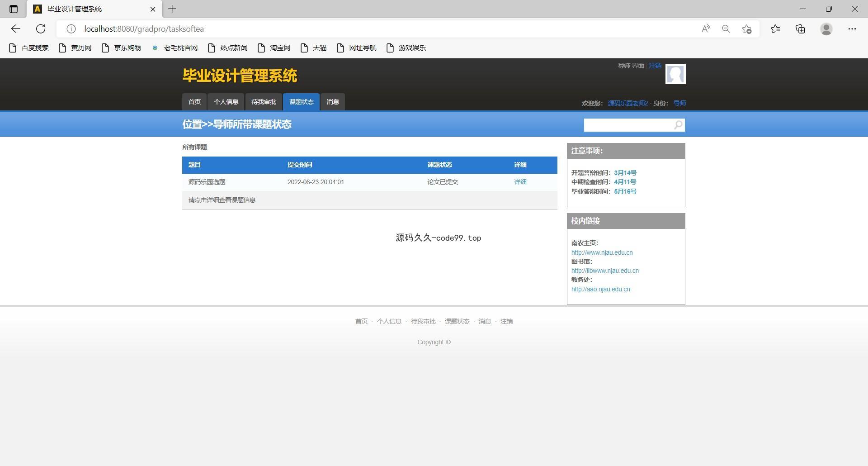Click the Read aloud icon
This screenshot has width=868, height=466.
706,29
